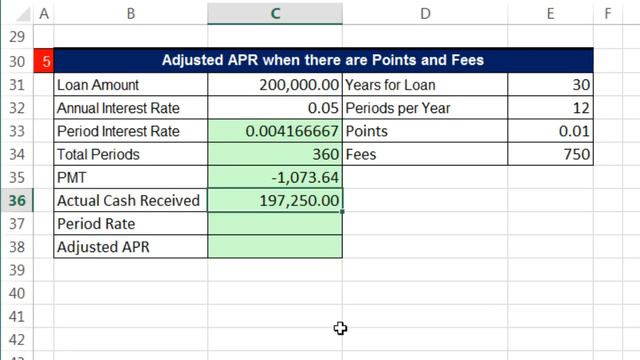640x360 pixels.
Task: Select the cell containing 30
Action: point(550,84)
